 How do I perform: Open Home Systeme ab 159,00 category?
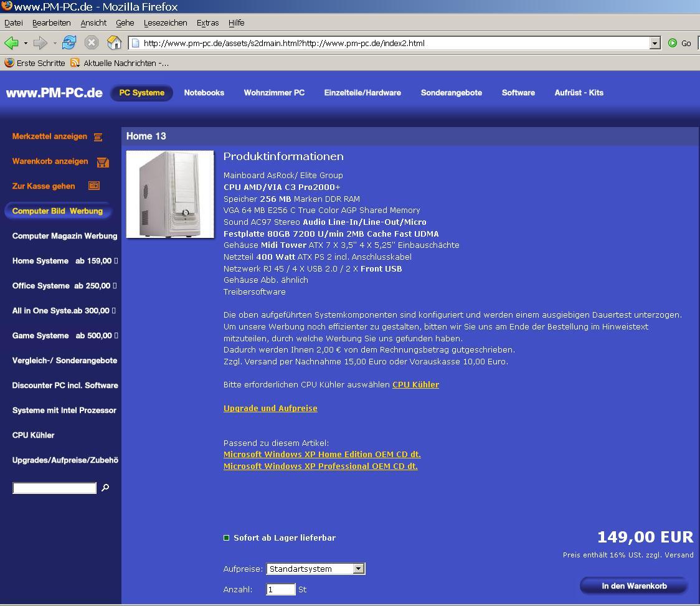tap(65, 261)
